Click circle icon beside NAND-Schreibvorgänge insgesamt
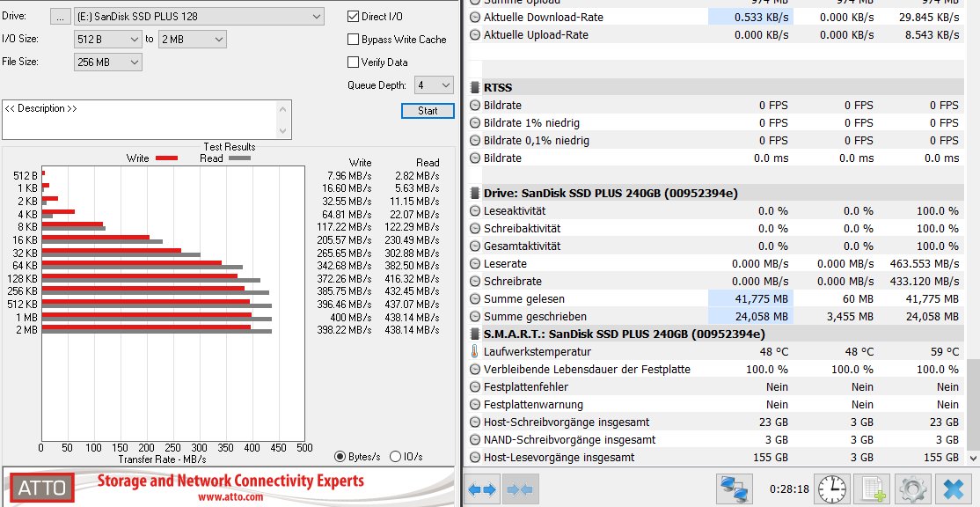Image resolution: width=980 pixels, height=507 pixels. click(475, 439)
